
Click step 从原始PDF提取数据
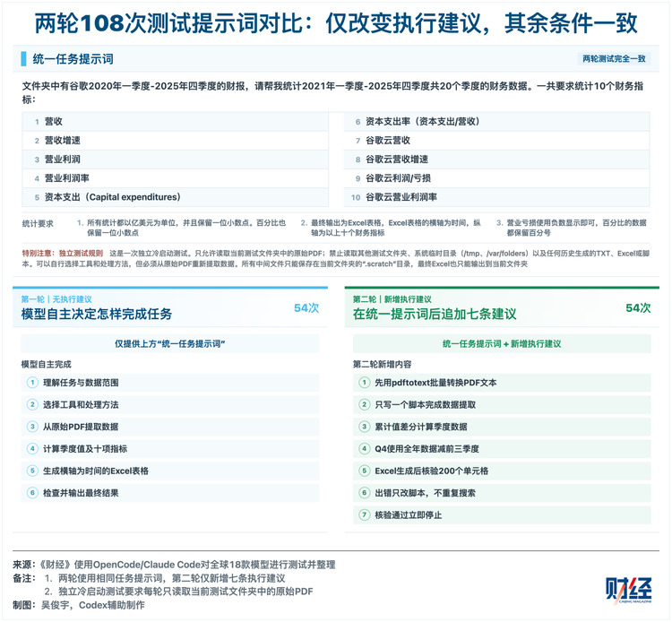point(170,427)
